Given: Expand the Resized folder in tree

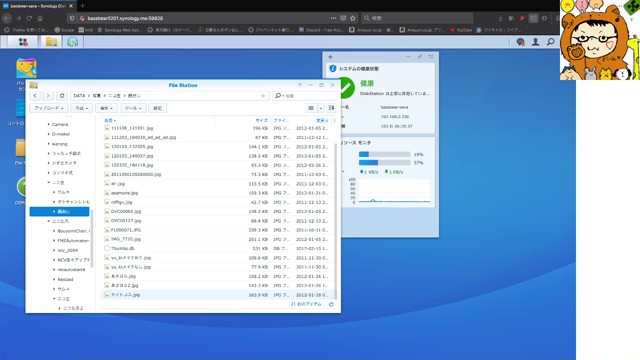Looking at the screenshot, I should point(54,279).
